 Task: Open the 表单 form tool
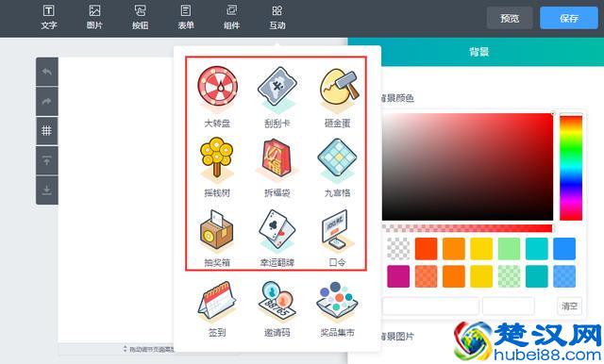click(186, 17)
